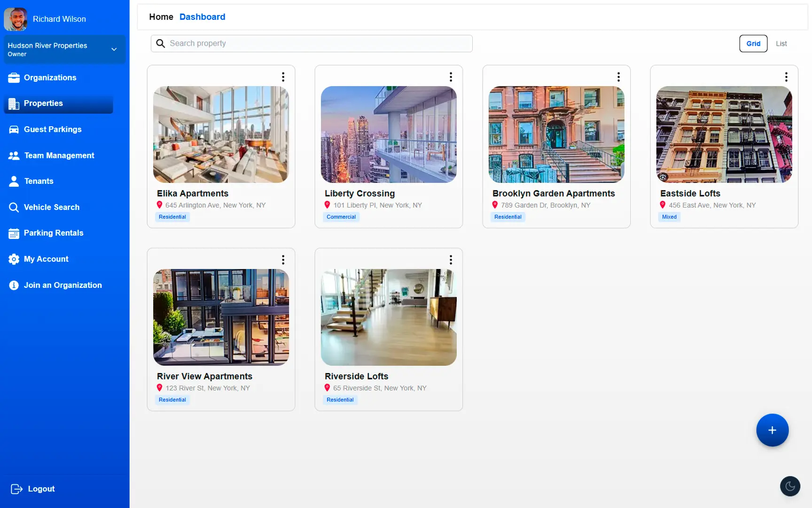This screenshot has height=508, width=812.
Task: Open options menu on Elika Apartments card
Action: pyautogui.click(x=283, y=76)
